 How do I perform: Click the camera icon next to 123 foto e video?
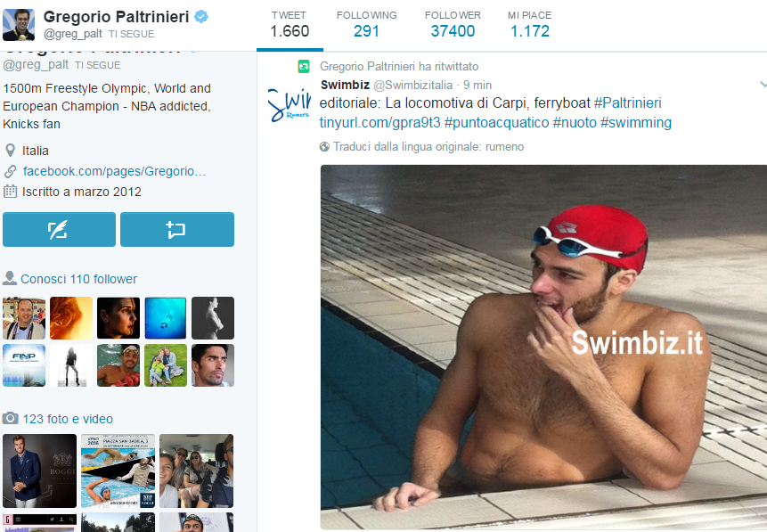[x=11, y=419]
